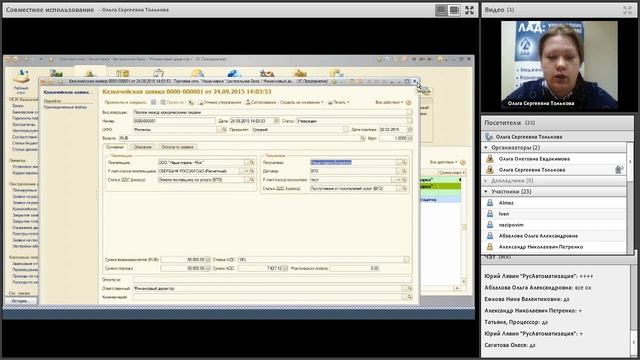The image size is (640, 360).
Task: Click search icon of Статья ДДС (расход)
Action: (251, 180)
